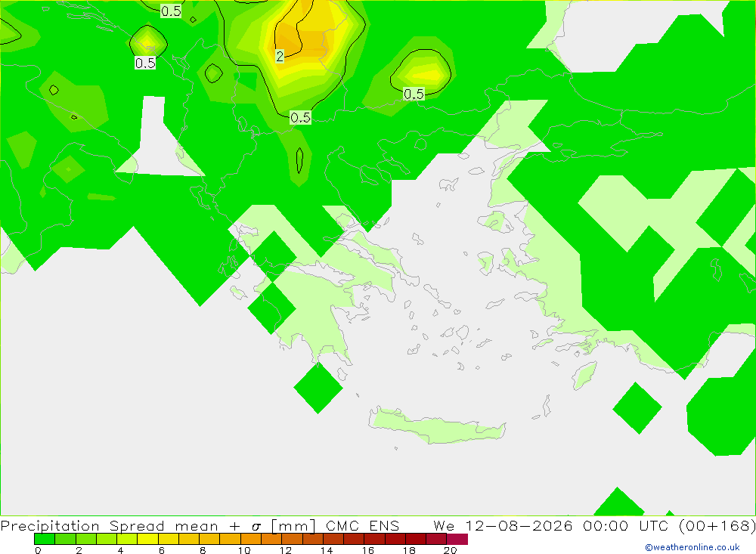Click the legend tick label "4"
This screenshot has height=554, width=756.
120,550
